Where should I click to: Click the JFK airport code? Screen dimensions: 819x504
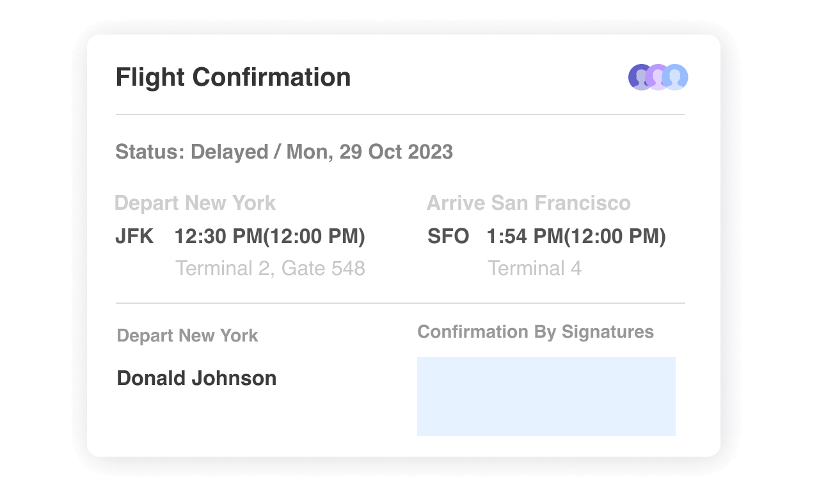134,237
